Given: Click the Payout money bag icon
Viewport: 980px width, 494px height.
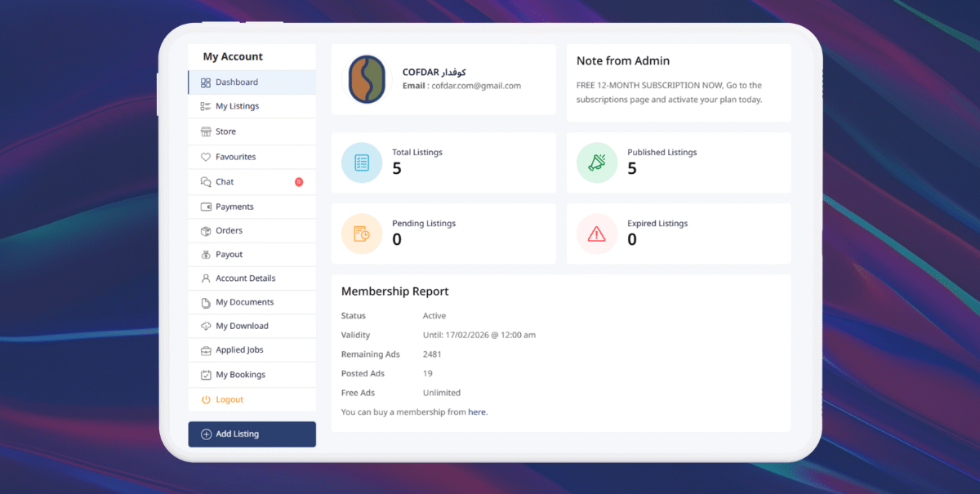Looking at the screenshot, I should [206, 255].
